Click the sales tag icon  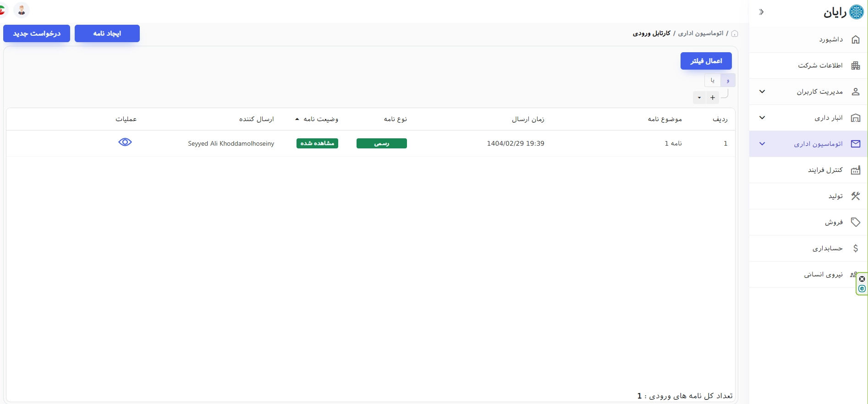[856, 222]
